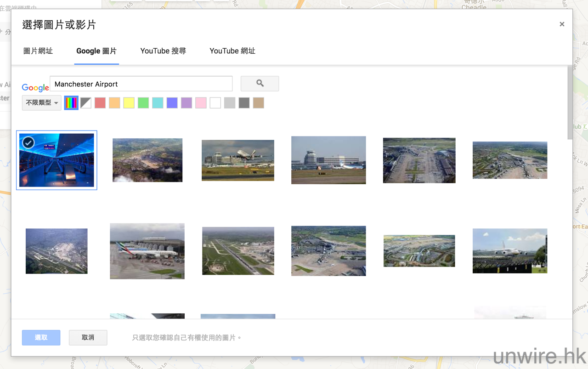
Task: Open the 不限類型 type dropdown
Action: pos(41,103)
